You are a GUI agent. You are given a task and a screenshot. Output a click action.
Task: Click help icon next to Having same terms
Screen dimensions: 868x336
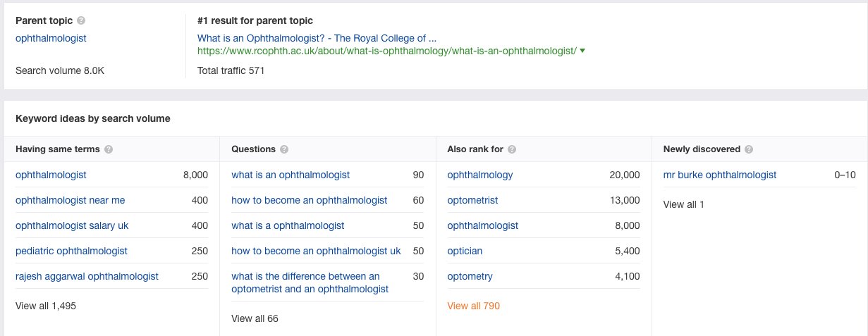point(109,149)
